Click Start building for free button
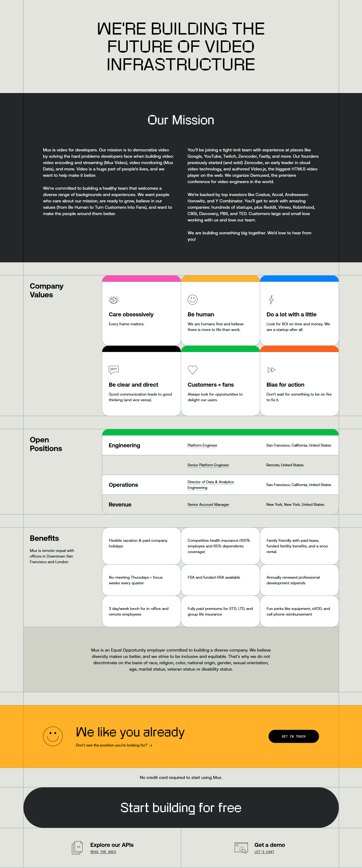 (x=181, y=807)
